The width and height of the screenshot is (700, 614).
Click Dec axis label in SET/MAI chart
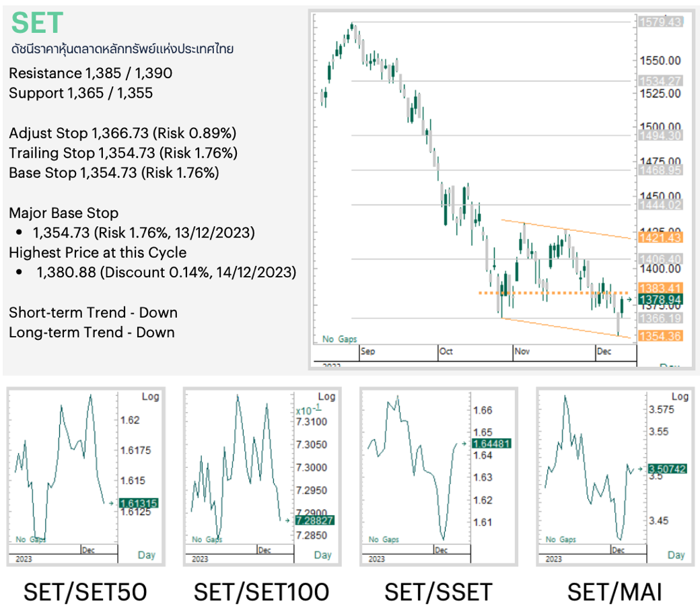[x=619, y=550]
